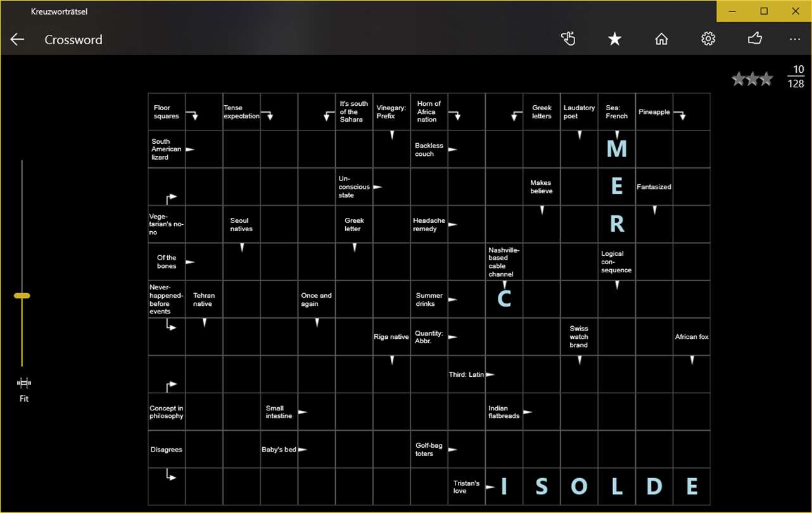Screen dimensions: 812x513
Task: Select the 'Baby's bed' clue cell
Action: click(x=279, y=449)
